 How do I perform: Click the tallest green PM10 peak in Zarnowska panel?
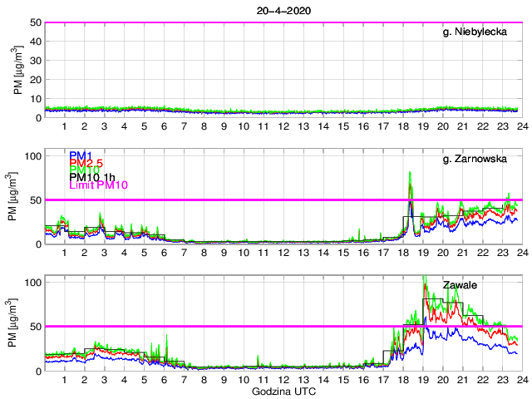click(x=411, y=173)
